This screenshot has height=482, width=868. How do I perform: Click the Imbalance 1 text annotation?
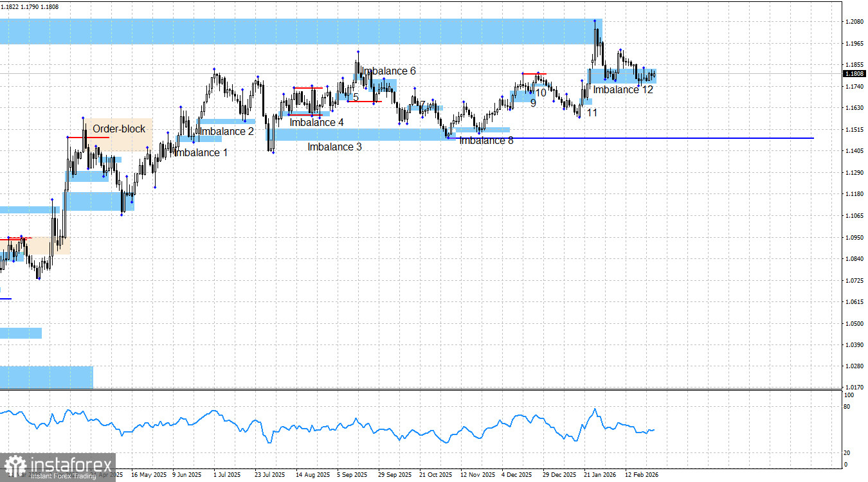point(201,152)
